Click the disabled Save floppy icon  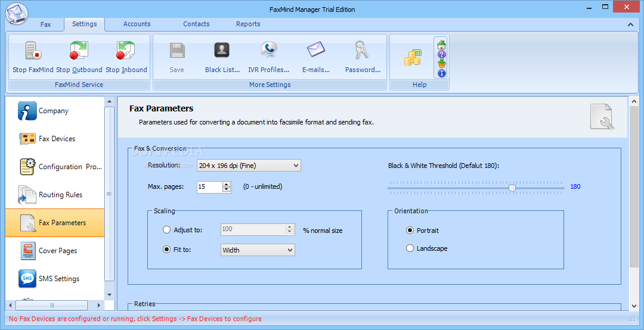coord(177,51)
